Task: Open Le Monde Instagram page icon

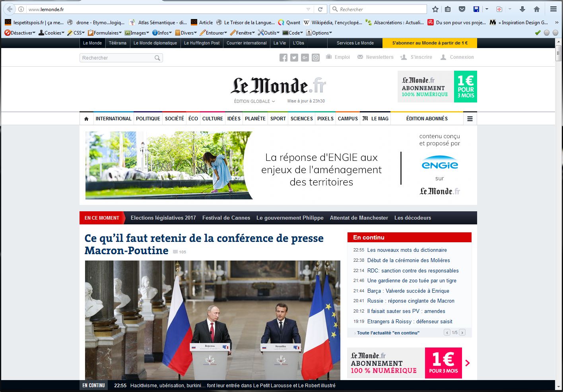Action: tap(316, 58)
